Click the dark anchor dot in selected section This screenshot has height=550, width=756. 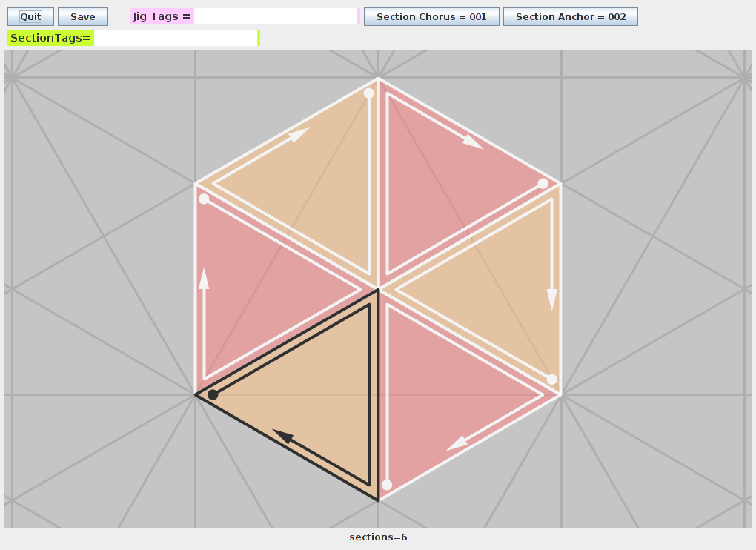(213, 395)
